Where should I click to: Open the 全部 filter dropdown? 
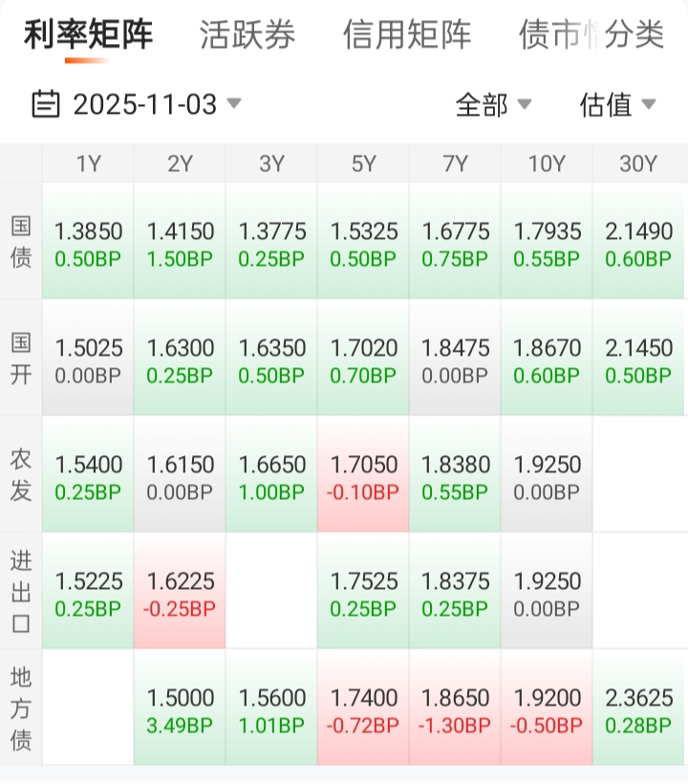493,104
